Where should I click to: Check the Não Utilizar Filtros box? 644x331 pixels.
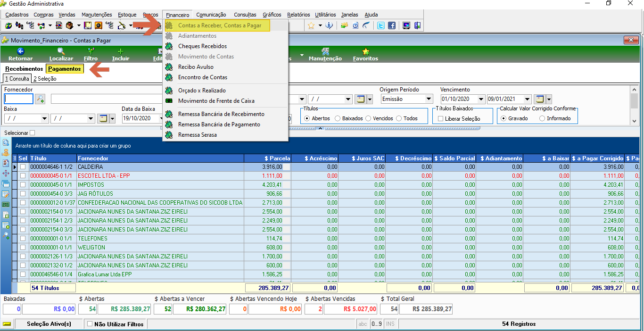pos(90,324)
